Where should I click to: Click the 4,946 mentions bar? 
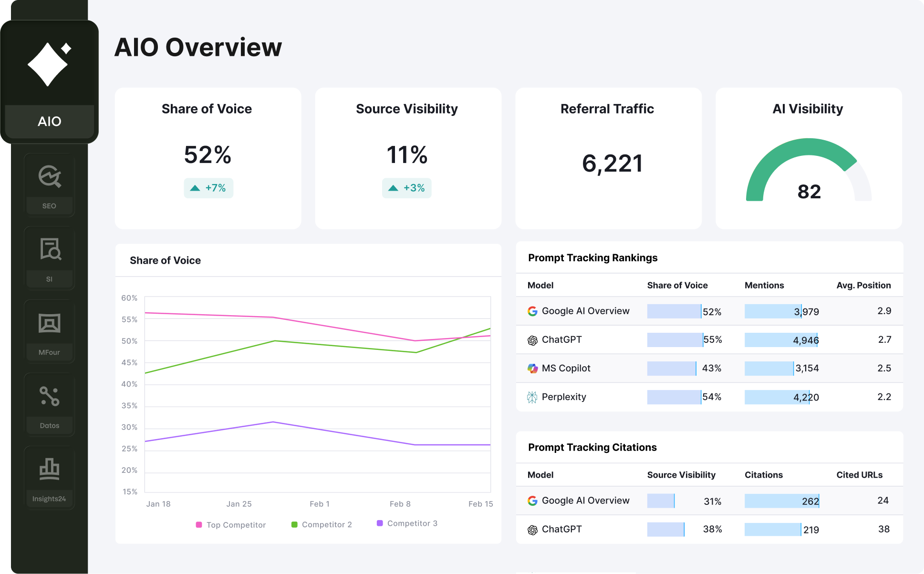pos(781,340)
